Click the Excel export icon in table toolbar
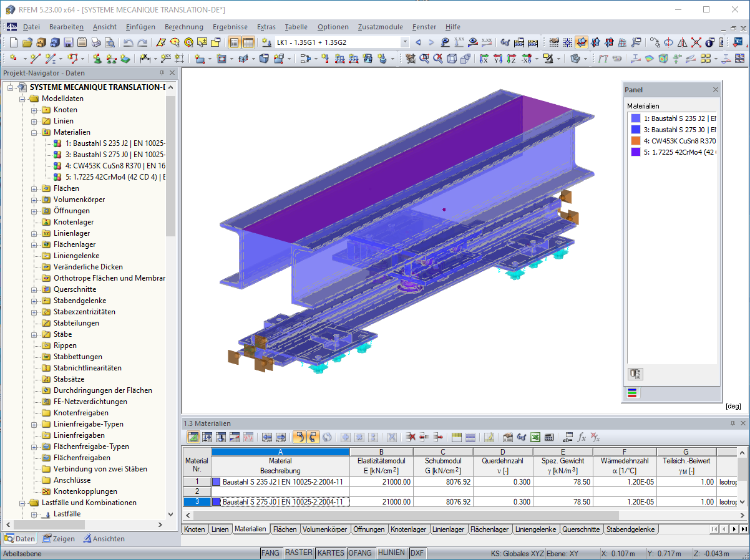750x560 pixels. (x=535, y=437)
